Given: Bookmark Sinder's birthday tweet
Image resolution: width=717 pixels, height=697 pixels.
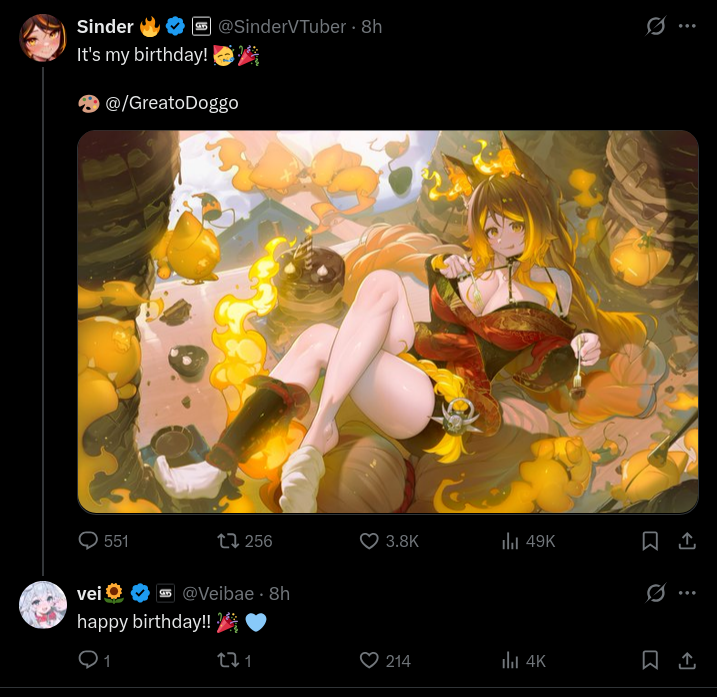Looking at the screenshot, I should click(650, 541).
